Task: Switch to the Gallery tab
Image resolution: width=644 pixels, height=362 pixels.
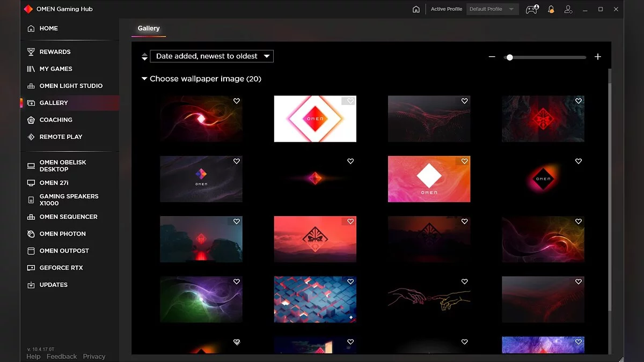Action: (x=149, y=28)
